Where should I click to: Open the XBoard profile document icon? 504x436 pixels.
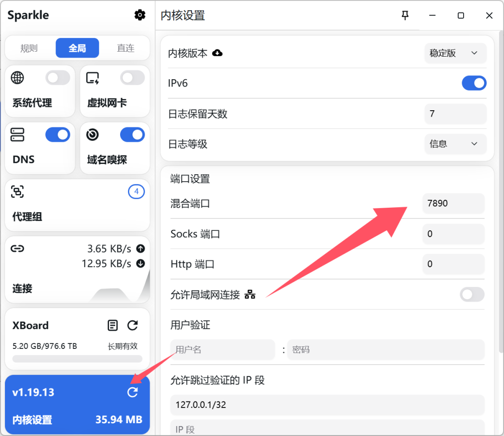click(x=113, y=325)
